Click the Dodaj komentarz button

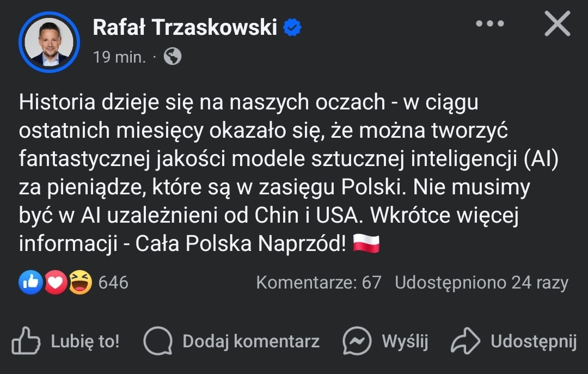[250, 341]
